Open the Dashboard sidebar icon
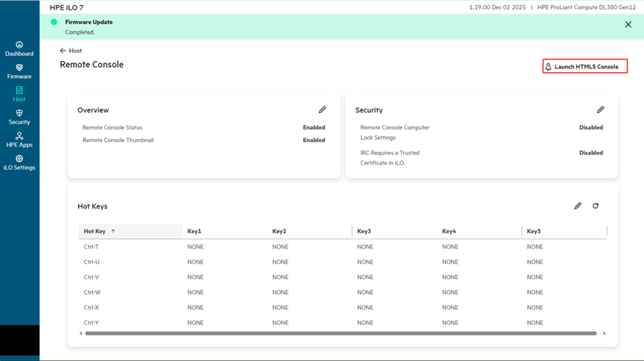The image size is (644, 361). tap(19, 45)
